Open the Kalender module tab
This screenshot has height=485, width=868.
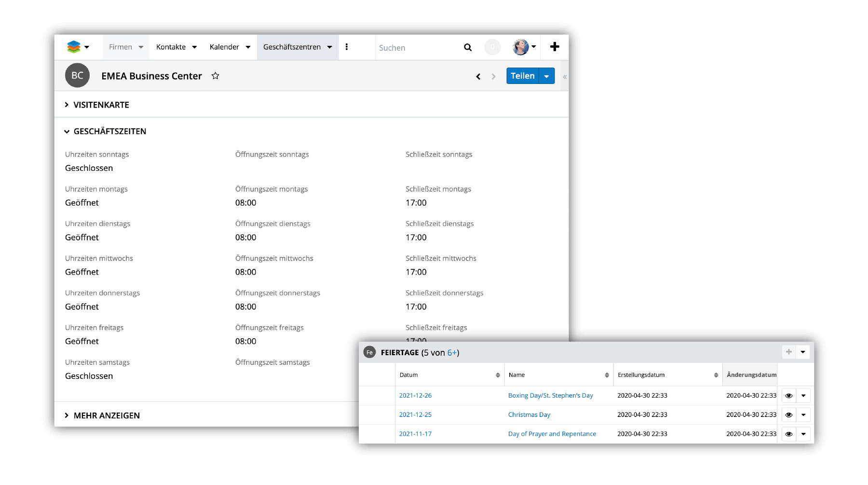[x=224, y=47]
